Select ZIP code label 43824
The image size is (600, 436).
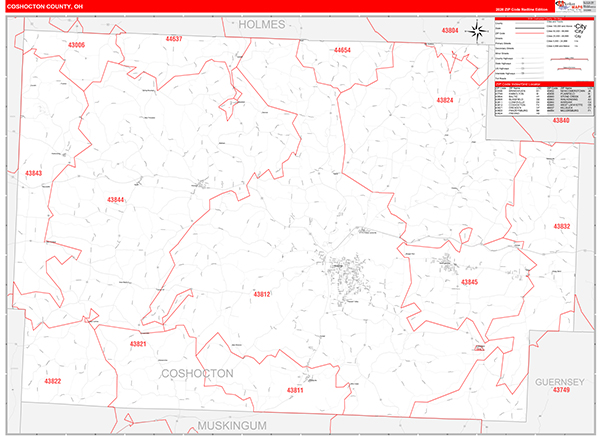click(445, 100)
